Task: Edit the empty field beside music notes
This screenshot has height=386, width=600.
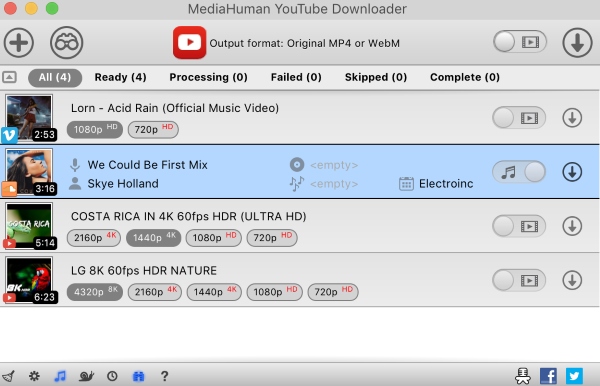Action: point(334,184)
